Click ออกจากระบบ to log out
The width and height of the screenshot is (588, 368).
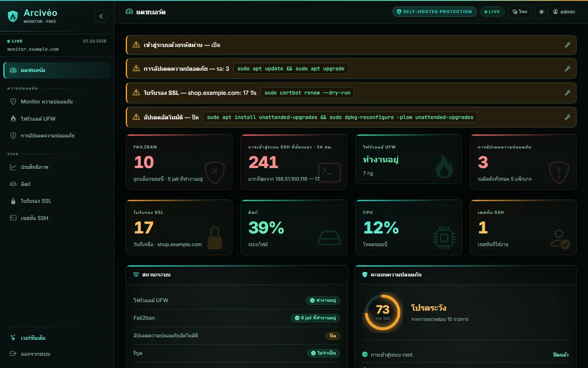click(x=36, y=354)
